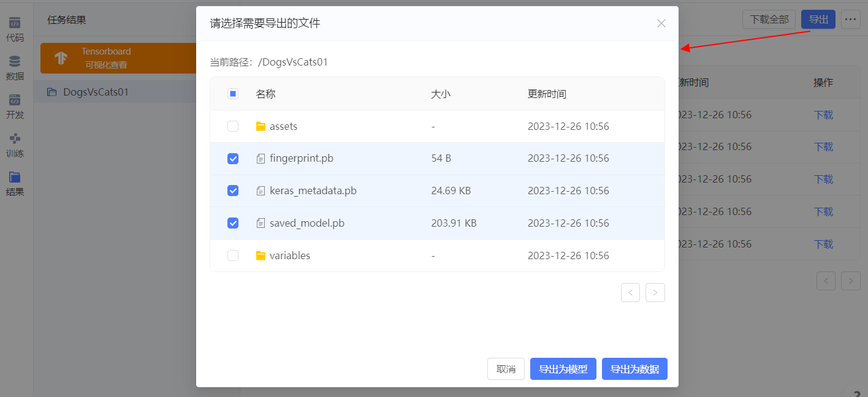Click the 导出为数据 button
The height and width of the screenshot is (397, 868).
[634, 369]
